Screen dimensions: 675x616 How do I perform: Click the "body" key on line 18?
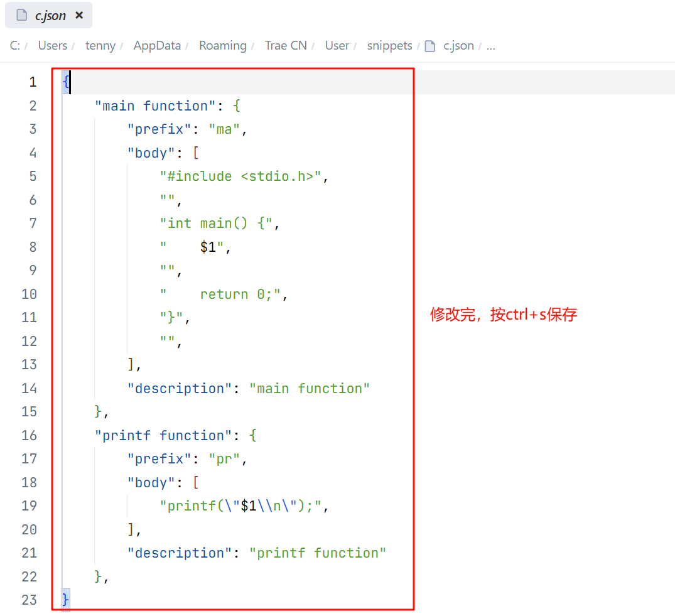pos(151,482)
